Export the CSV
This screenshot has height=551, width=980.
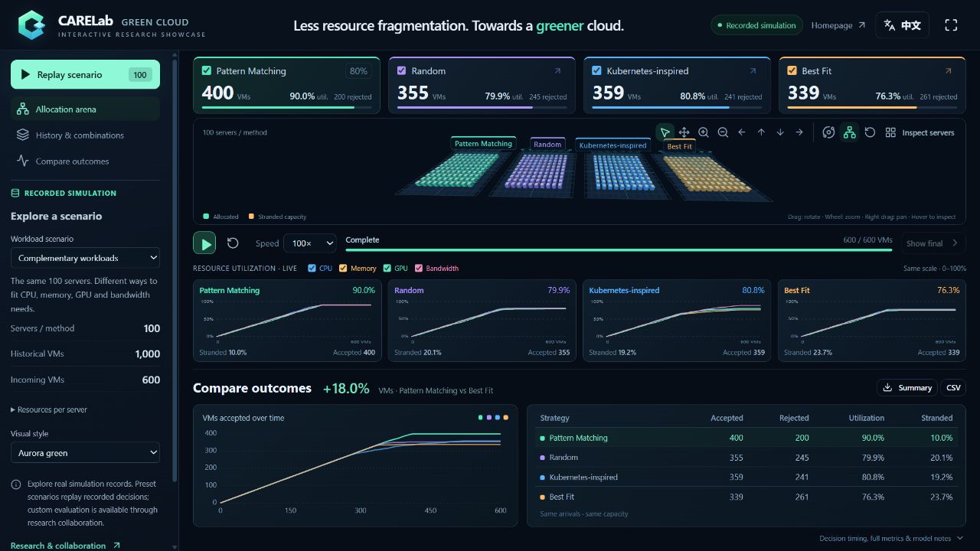[953, 387]
